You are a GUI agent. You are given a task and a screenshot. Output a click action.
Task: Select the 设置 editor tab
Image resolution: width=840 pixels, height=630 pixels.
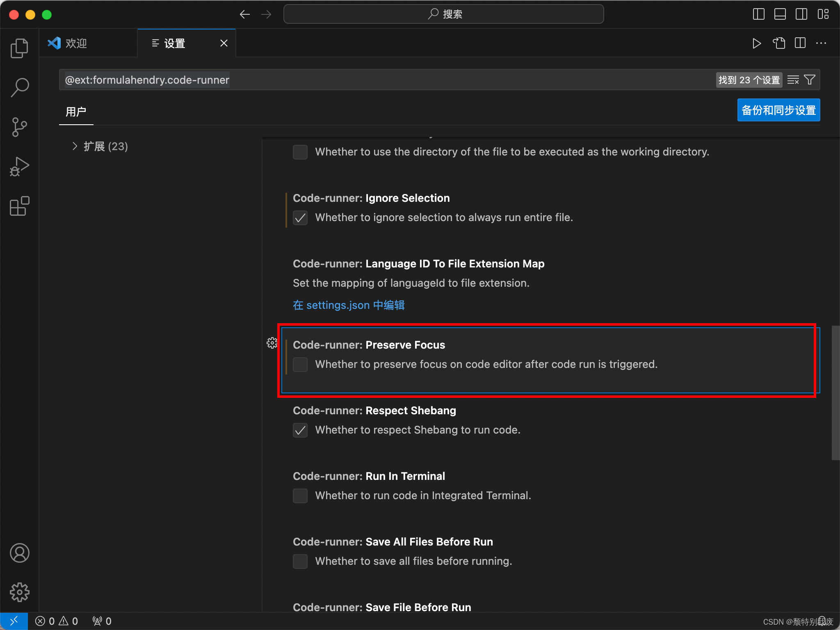[x=187, y=43]
